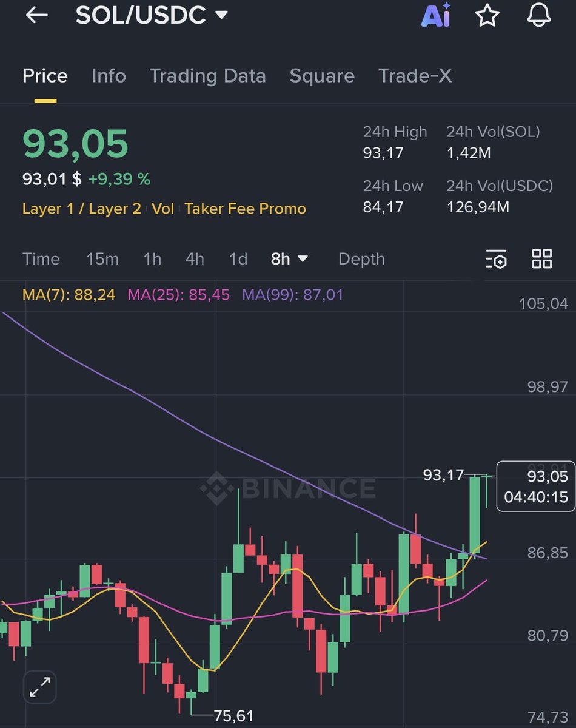This screenshot has width=576, height=728.
Task: Open the four-squares grid tools icon
Action: click(x=541, y=258)
